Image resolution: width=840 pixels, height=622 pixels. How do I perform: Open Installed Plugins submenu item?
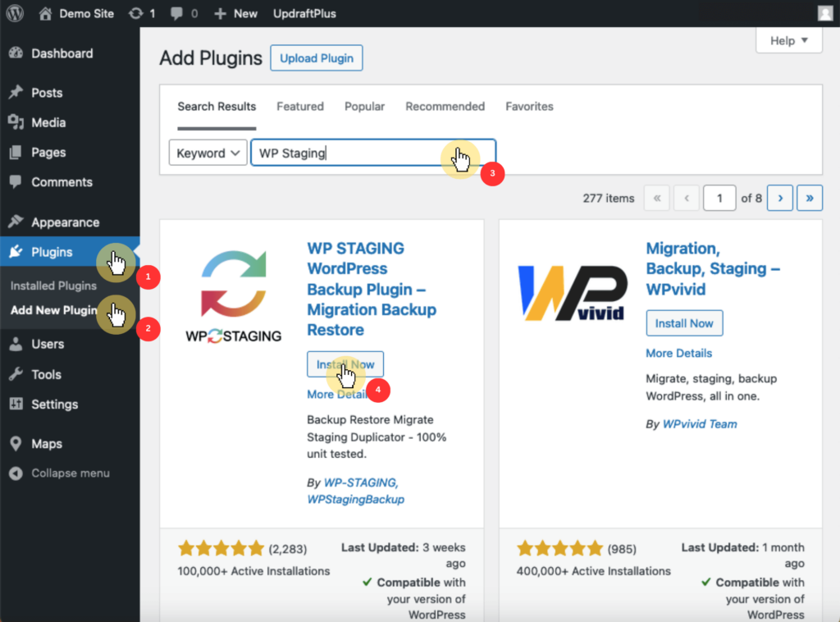[x=53, y=286]
